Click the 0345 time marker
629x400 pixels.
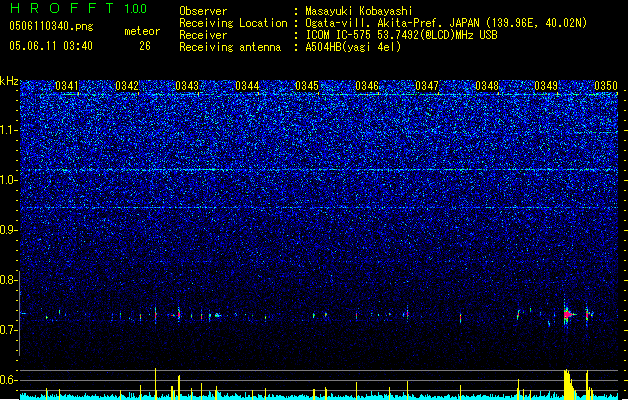pos(307,86)
